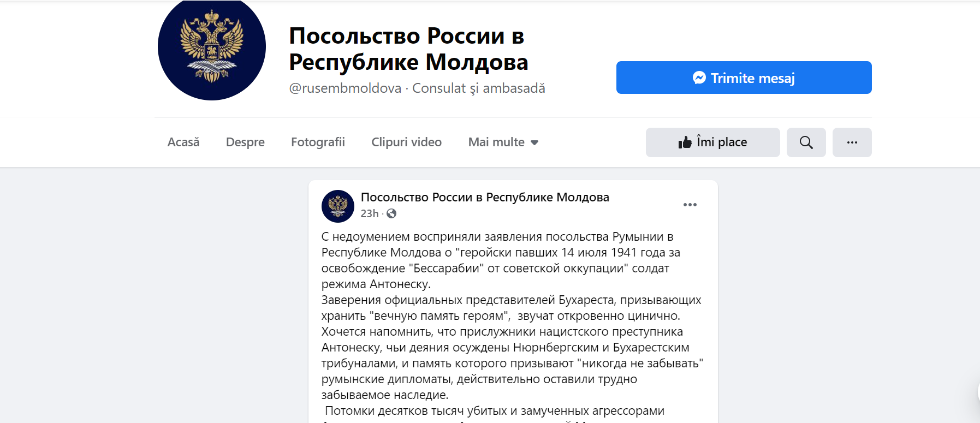Click the Consulat și ambasadă category link

(478, 88)
